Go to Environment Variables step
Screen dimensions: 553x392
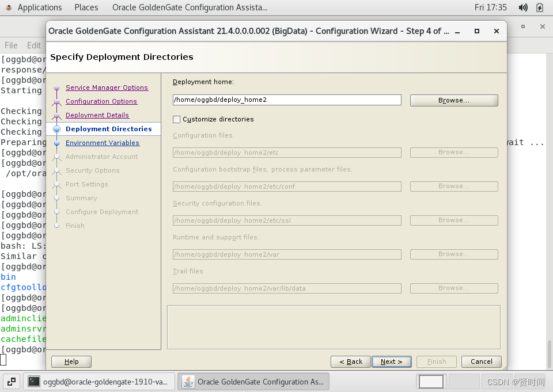[103, 143]
